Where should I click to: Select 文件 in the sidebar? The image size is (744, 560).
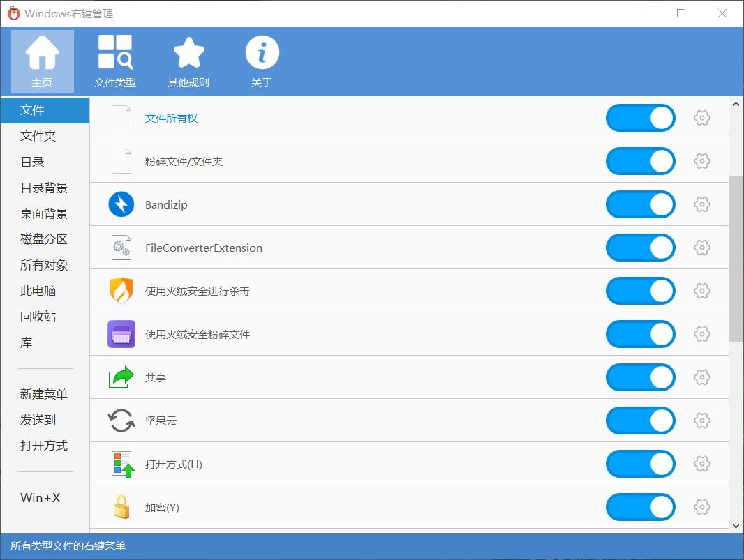pyautogui.click(x=45, y=110)
